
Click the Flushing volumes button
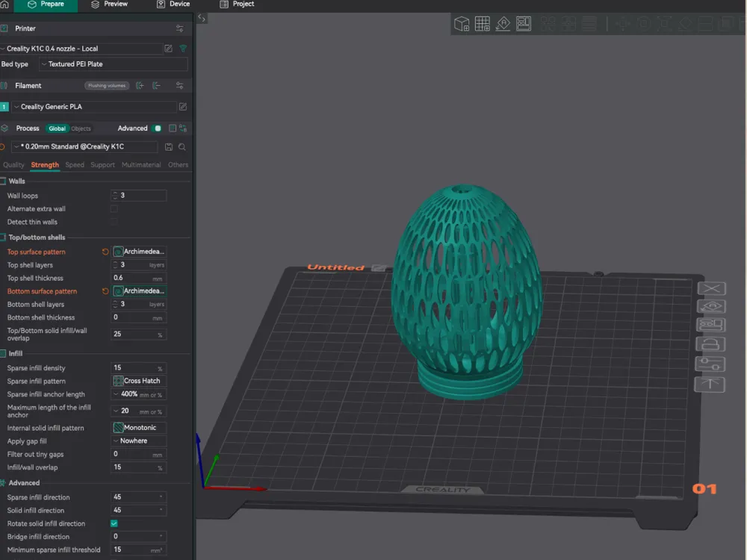point(107,86)
